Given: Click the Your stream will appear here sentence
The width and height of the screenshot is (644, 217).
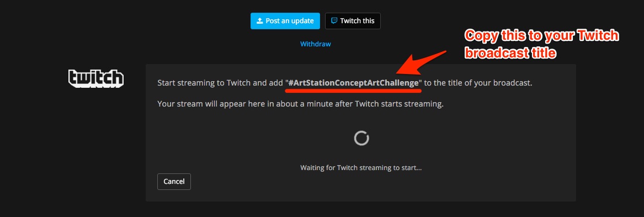Looking at the screenshot, I should coord(301,104).
